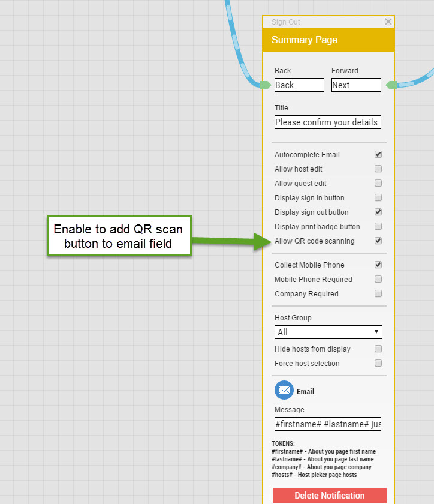
Task: Enable the Display print badge button checkbox
Action: tap(378, 227)
